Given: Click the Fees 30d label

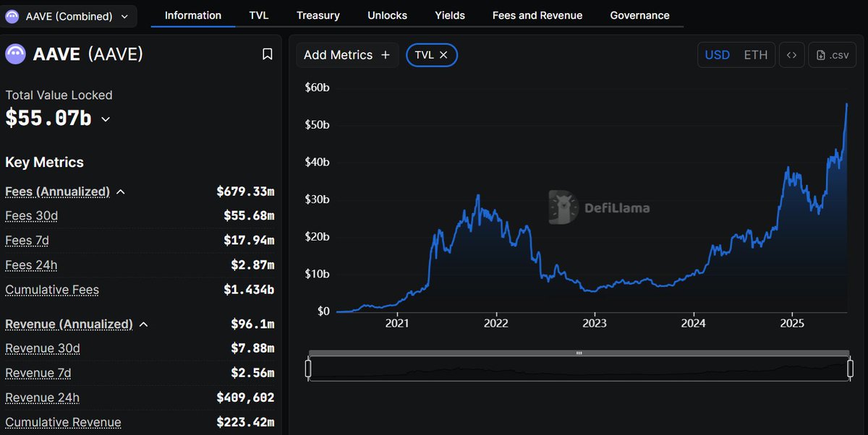Looking at the screenshot, I should tap(31, 215).
